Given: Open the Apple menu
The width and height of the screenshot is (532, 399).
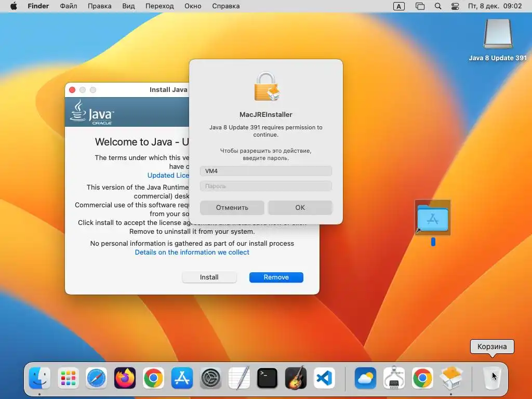Looking at the screenshot, I should pos(14,6).
